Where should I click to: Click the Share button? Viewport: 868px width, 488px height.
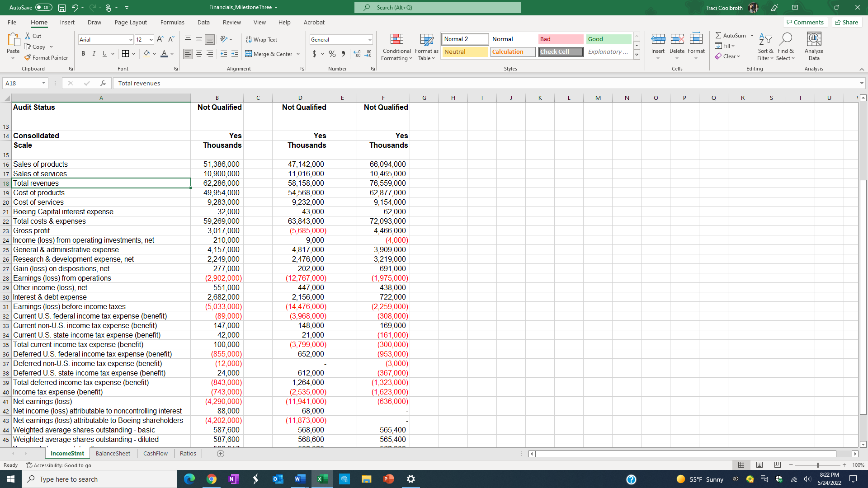846,22
